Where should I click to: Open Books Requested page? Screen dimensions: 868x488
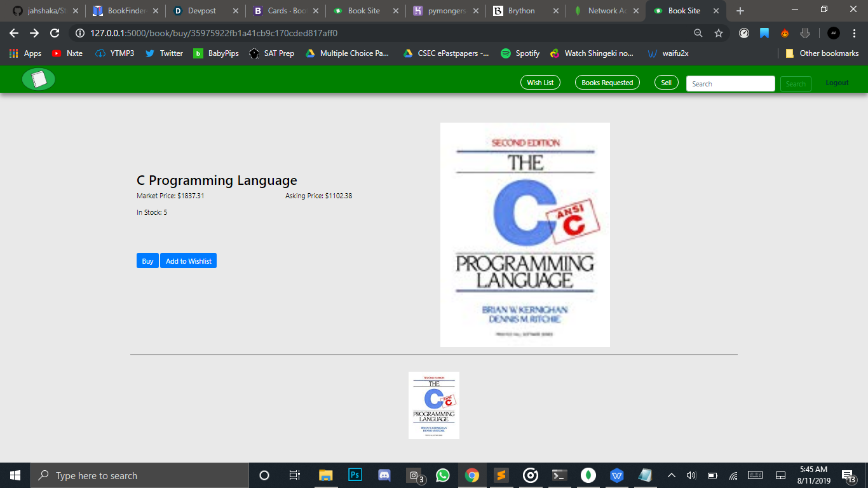607,83
